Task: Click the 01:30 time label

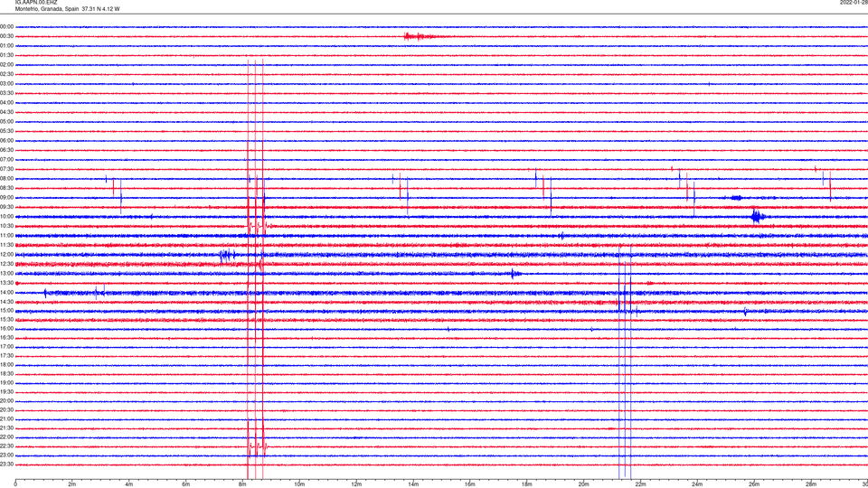Action: click(6, 55)
